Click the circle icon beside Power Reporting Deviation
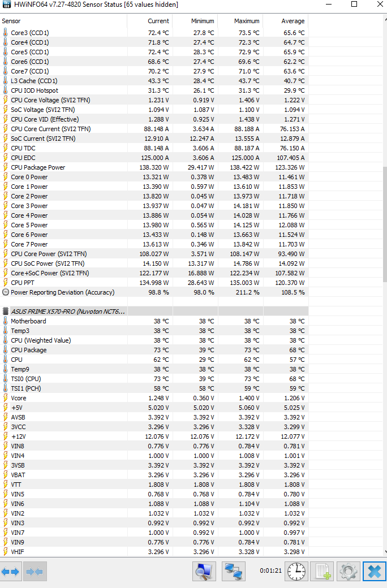 5,292
